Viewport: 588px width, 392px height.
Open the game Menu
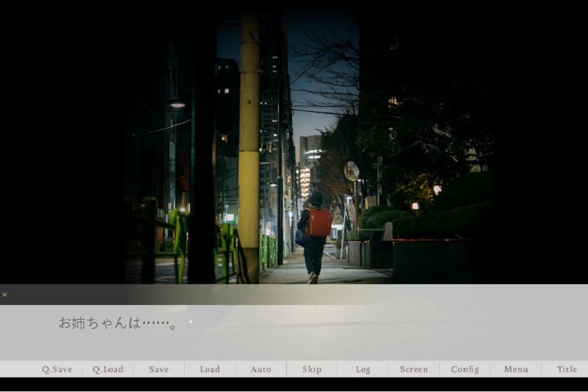click(x=516, y=369)
